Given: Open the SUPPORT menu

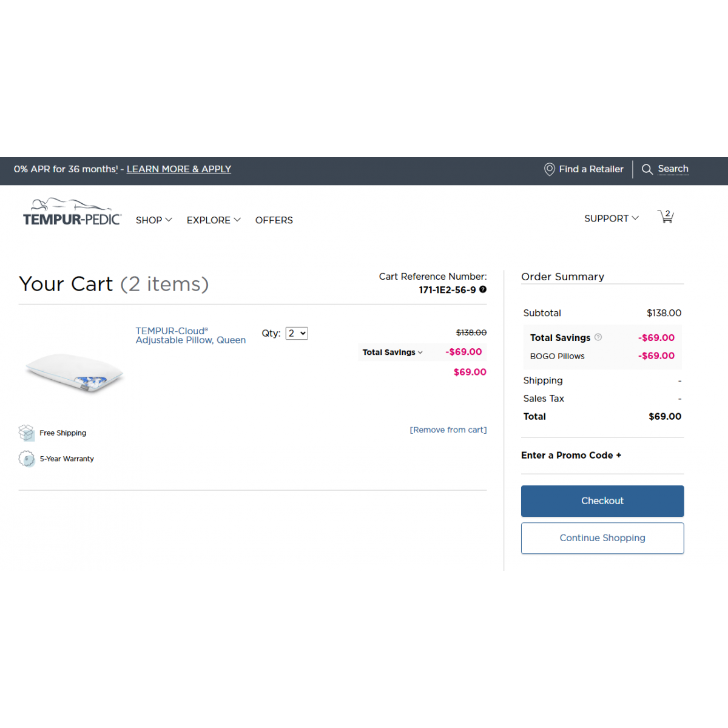Looking at the screenshot, I should [611, 218].
